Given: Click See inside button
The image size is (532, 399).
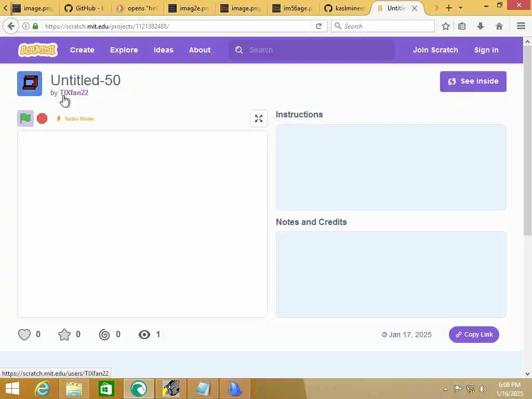Looking at the screenshot, I should (x=473, y=82).
